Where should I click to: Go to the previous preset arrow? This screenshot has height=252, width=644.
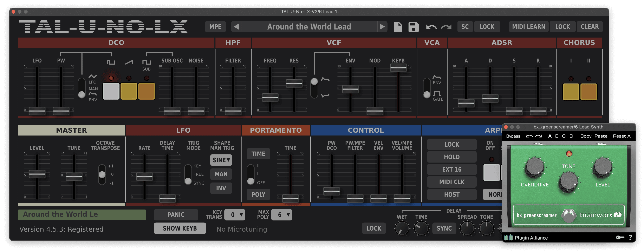coord(236,27)
